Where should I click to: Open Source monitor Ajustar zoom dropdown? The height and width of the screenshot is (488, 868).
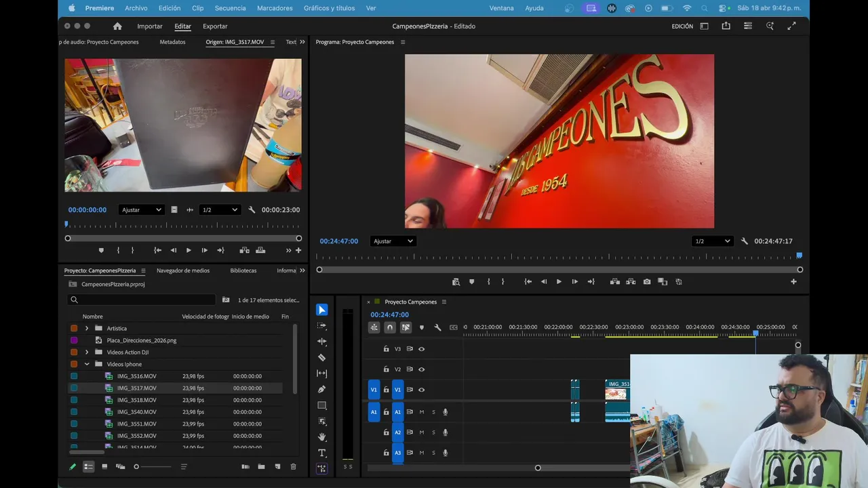pyautogui.click(x=141, y=210)
